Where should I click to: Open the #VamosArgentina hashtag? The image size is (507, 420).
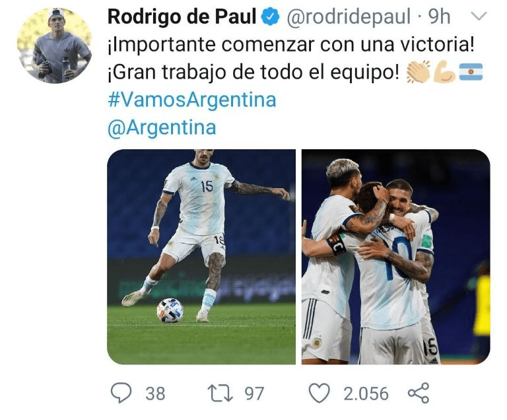point(192,99)
